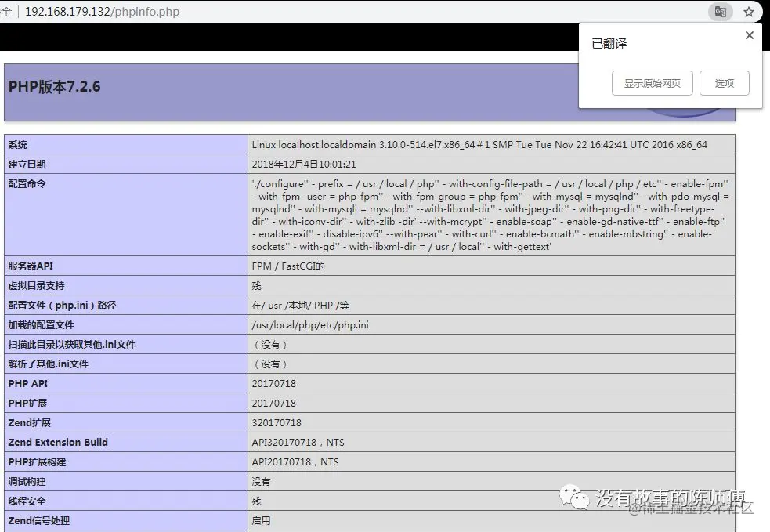Click the 线程安全 row label

coord(27,501)
